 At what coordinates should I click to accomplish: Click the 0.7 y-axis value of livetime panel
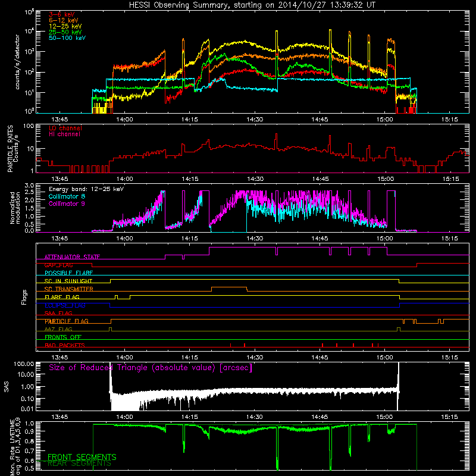pos(29,451)
